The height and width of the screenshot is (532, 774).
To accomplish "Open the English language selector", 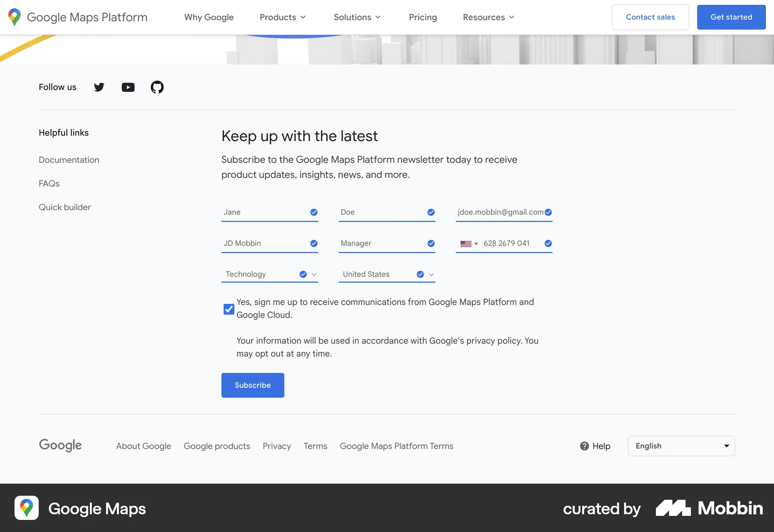I will point(680,446).
